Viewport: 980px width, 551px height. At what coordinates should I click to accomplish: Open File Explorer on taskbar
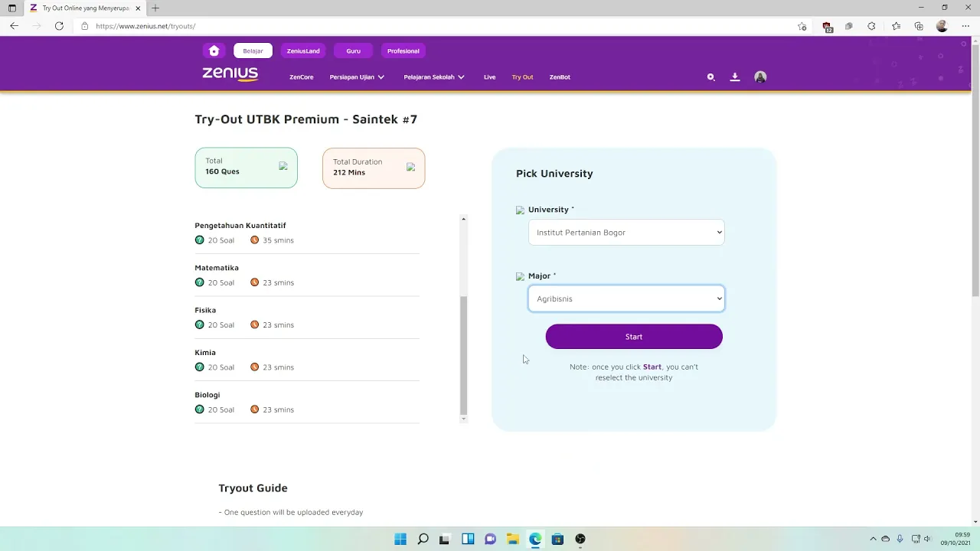512,539
